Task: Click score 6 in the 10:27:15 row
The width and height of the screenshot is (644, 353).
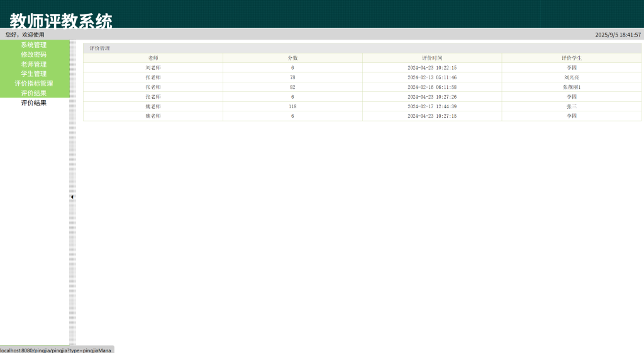Action: pos(292,116)
